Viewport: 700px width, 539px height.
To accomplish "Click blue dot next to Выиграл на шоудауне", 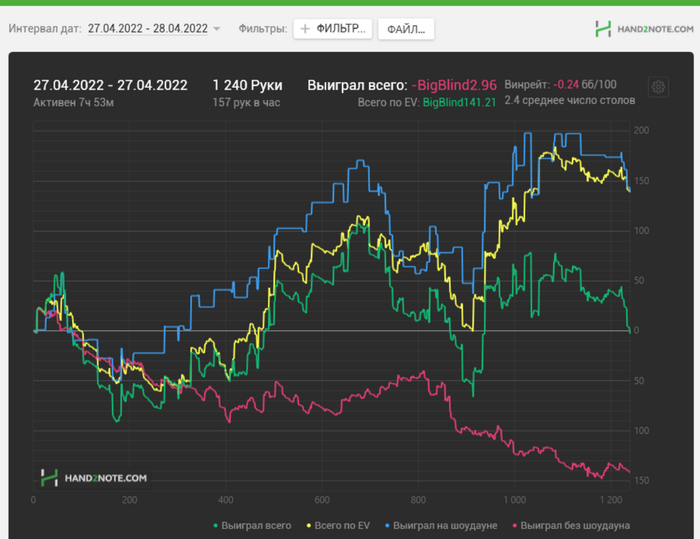I will coord(388,526).
